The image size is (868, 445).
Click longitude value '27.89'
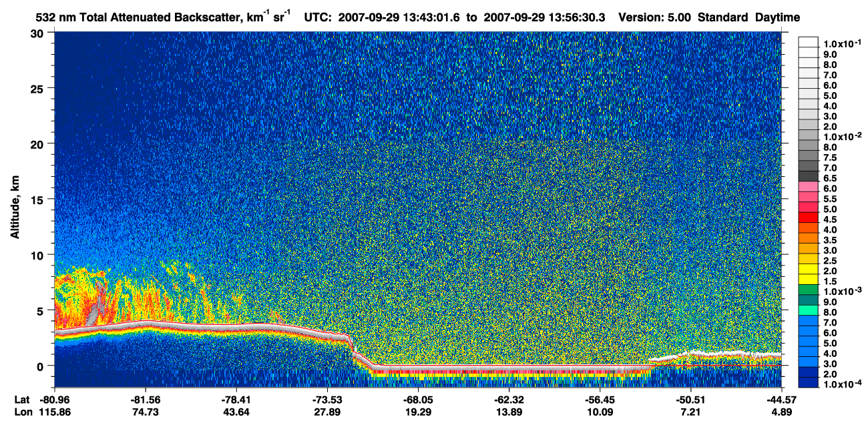[327, 412]
